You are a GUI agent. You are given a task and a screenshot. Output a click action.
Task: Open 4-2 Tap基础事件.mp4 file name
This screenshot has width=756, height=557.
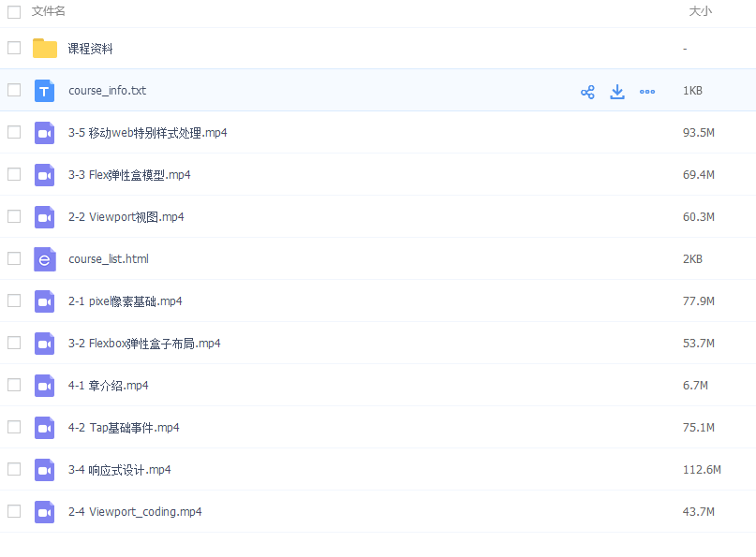point(124,428)
